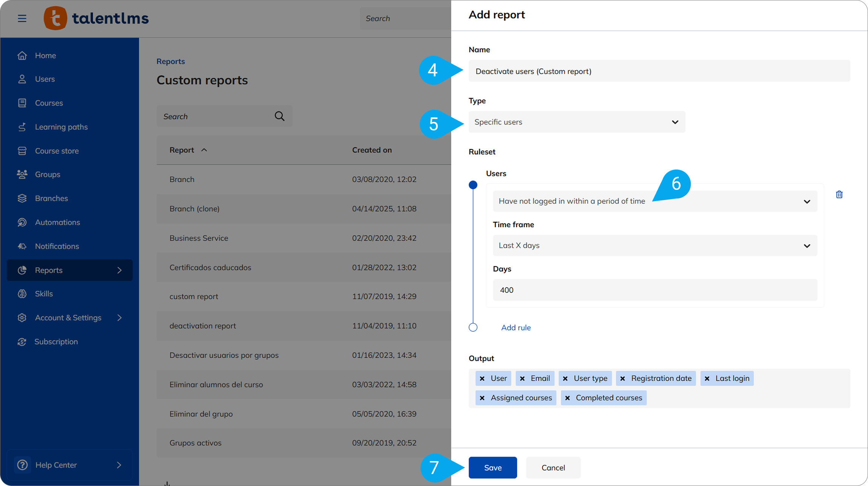Save the new report
The image size is (868, 486).
[x=492, y=468]
